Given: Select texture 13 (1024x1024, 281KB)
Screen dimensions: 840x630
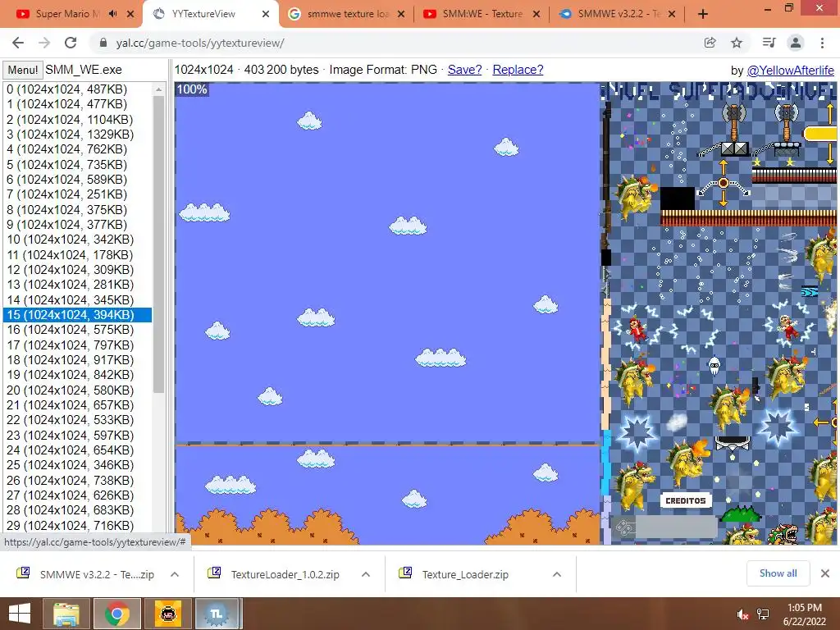Looking at the screenshot, I should [x=78, y=285].
